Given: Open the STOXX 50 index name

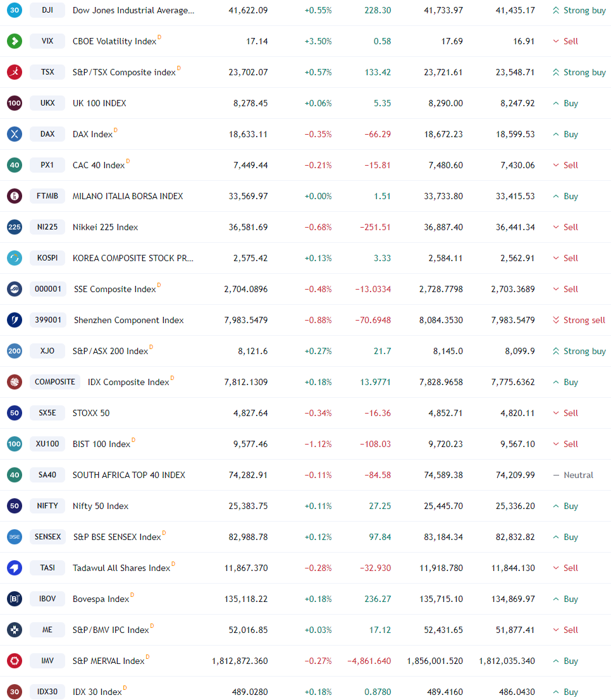Looking at the screenshot, I should coord(91,413).
